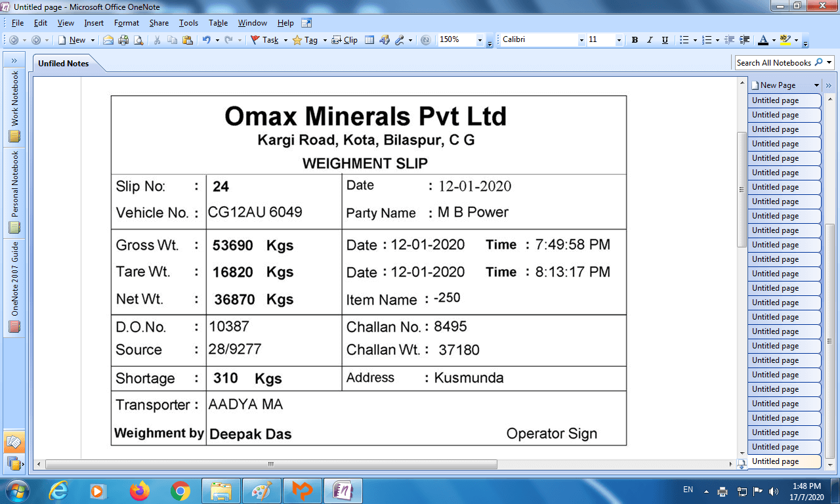This screenshot has height=504, width=840.
Task: Toggle Underline formatting
Action: 665,40
